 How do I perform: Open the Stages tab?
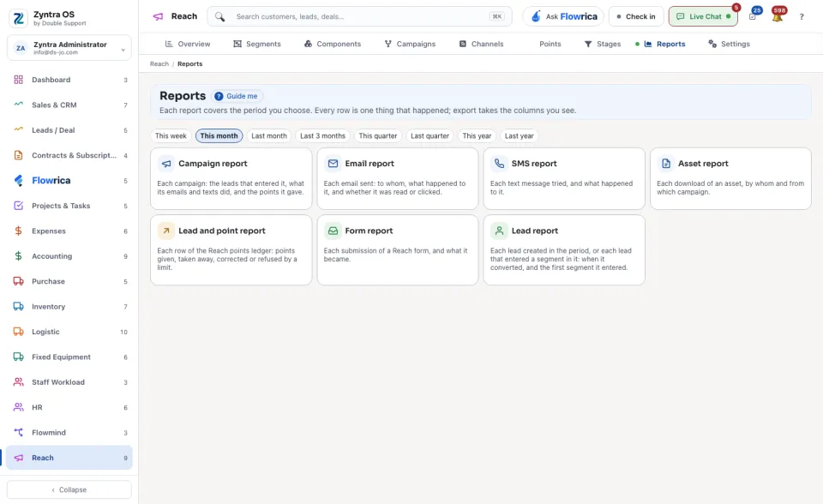(x=603, y=44)
